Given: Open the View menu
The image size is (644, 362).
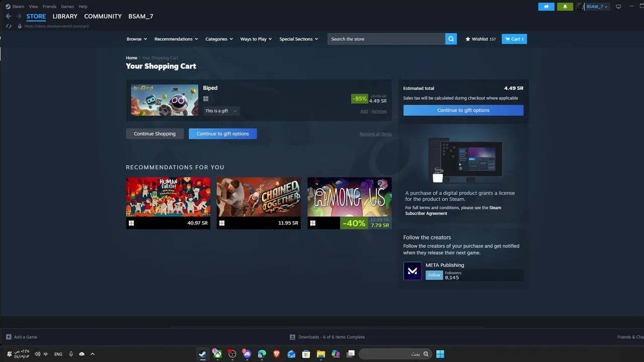Looking at the screenshot, I should coord(33,7).
